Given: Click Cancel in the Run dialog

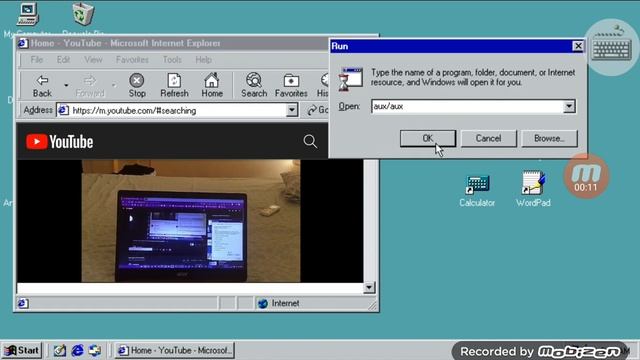Looking at the screenshot, I should (488, 138).
